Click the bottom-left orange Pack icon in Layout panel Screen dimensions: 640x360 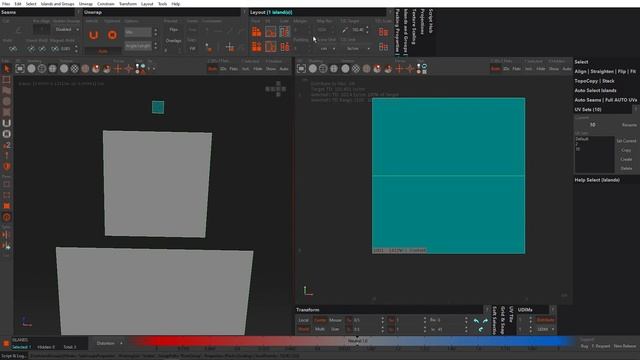pos(256,47)
